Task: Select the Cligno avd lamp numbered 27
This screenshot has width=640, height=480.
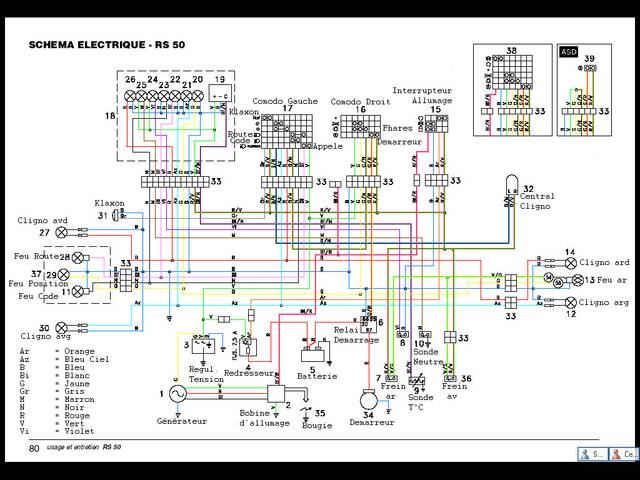Action: 62,233
